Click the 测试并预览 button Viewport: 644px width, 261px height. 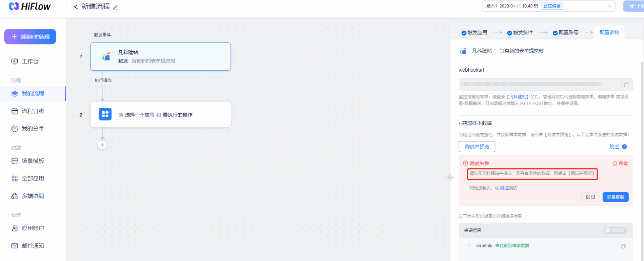(477, 147)
